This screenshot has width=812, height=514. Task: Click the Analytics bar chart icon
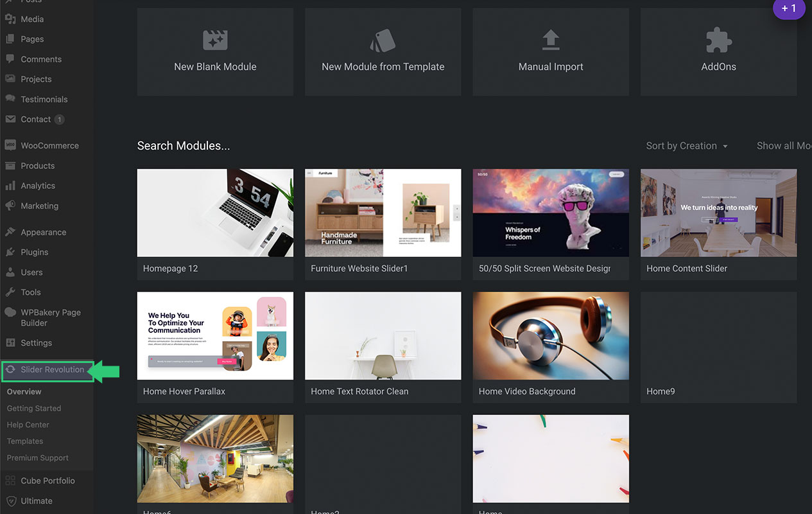pyautogui.click(x=10, y=186)
